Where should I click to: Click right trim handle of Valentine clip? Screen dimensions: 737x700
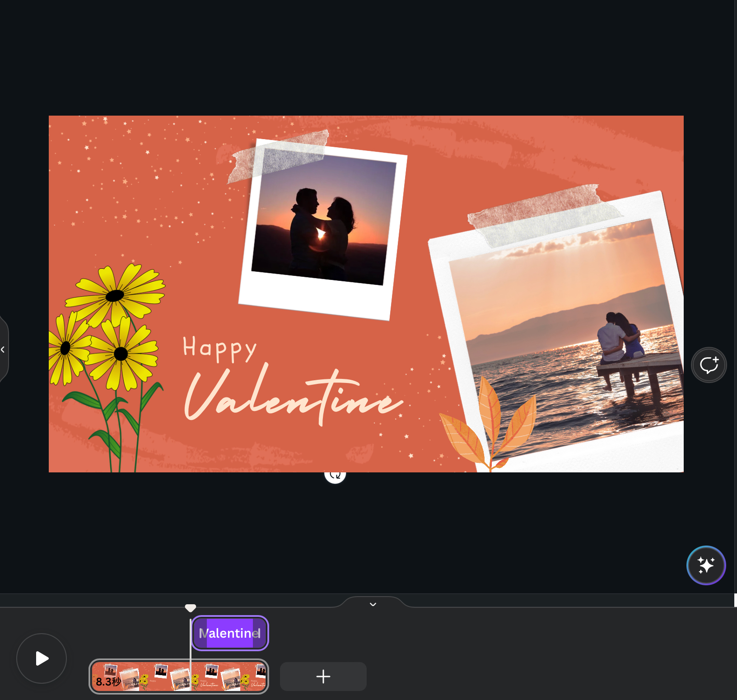266,633
